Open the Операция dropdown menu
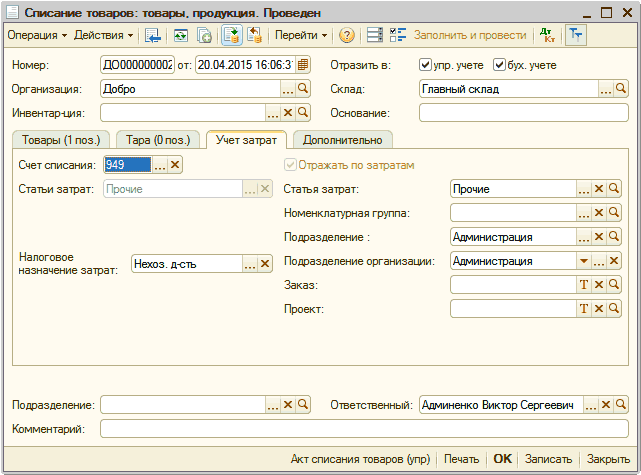This screenshot has height=475, width=641. coord(36,35)
